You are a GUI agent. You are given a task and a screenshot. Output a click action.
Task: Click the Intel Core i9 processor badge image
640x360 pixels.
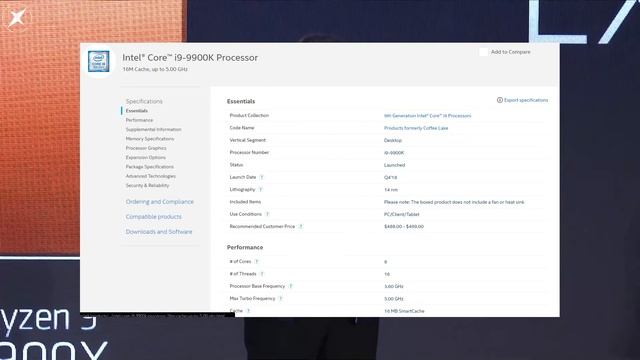[99, 62]
